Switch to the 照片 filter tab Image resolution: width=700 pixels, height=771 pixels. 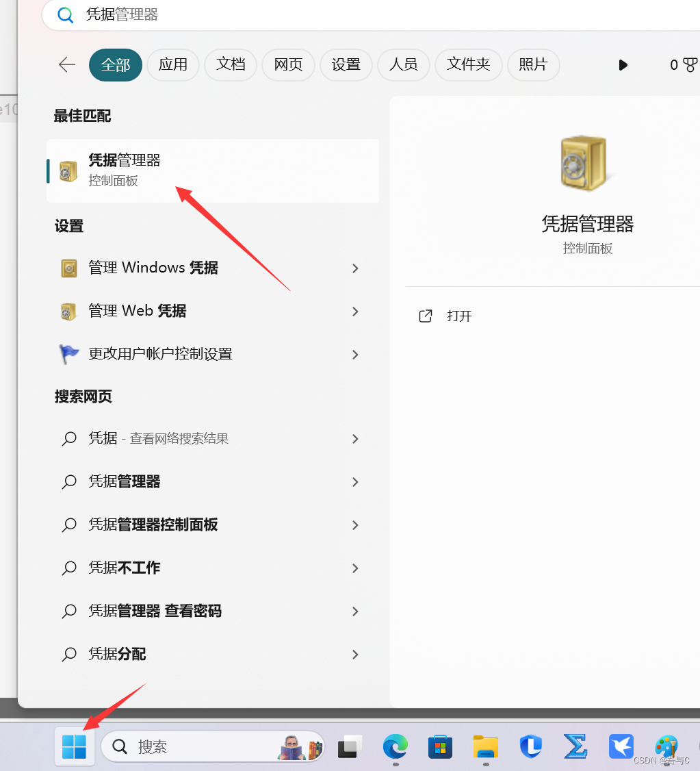[x=534, y=64]
